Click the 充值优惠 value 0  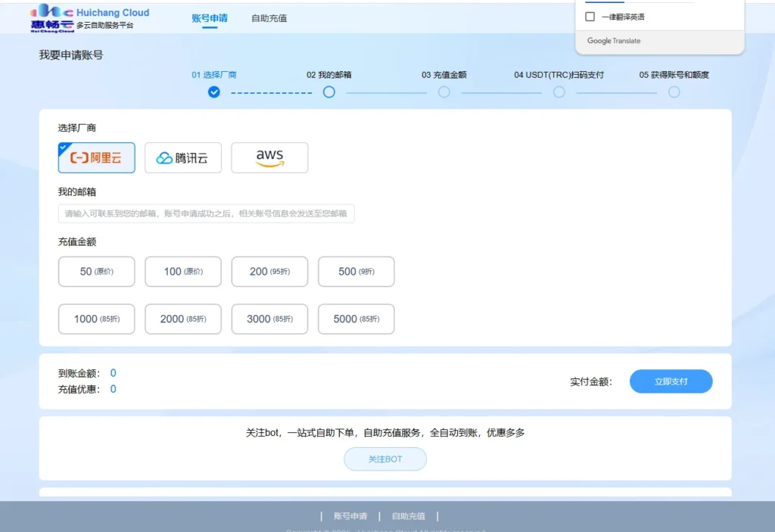114,389
